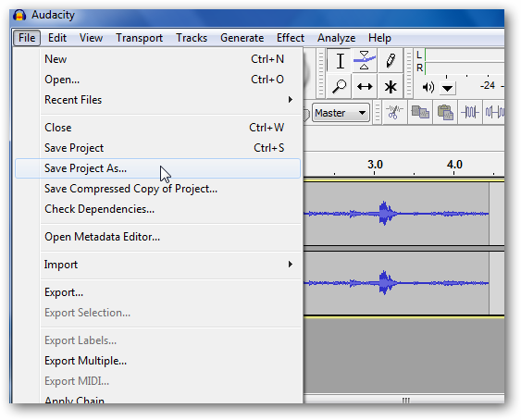
Task: Select the Zoom magnifier tool
Action: (340, 86)
